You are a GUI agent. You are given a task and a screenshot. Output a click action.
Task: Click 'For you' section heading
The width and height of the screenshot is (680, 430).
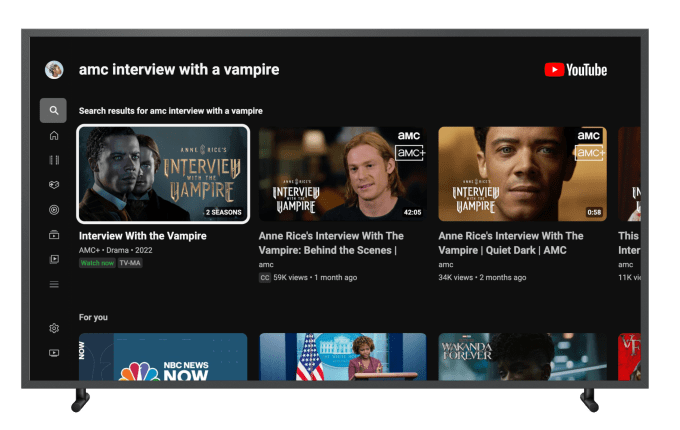point(93,317)
